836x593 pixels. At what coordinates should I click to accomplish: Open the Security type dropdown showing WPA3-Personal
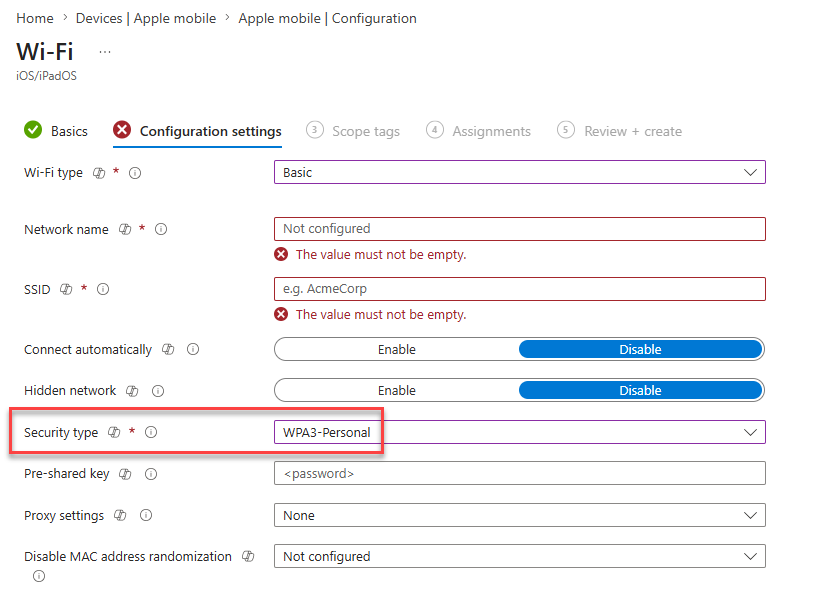tap(520, 432)
